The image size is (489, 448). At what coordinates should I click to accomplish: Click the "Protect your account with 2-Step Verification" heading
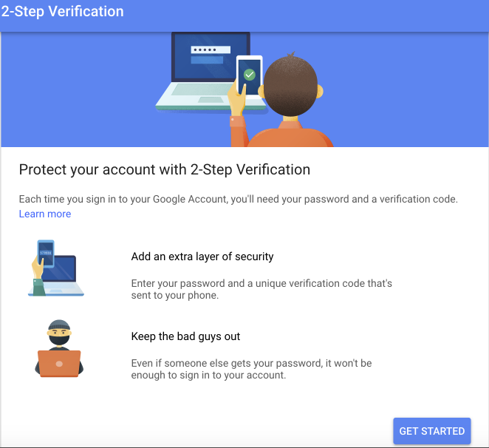pyautogui.click(x=164, y=169)
